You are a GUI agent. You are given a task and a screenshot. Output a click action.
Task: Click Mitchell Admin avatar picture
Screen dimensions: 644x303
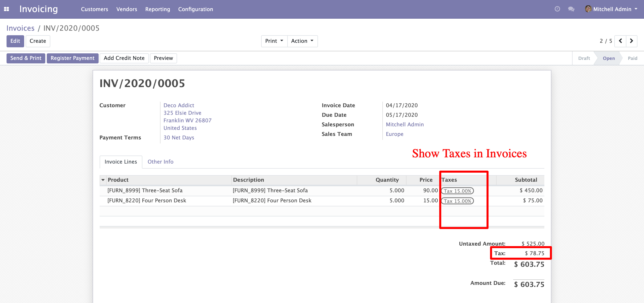pyautogui.click(x=588, y=9)
